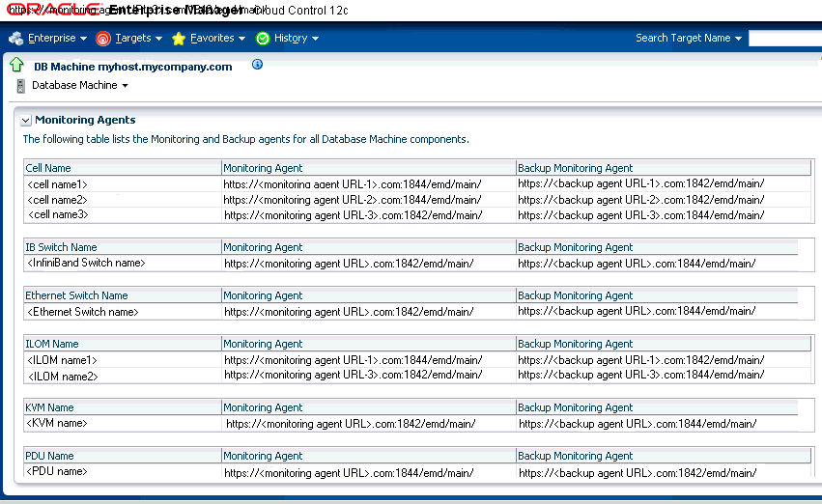This screenshot has height=504, width=822.
Task: Open the Enterprise menu
Action: tap(57, 39)
